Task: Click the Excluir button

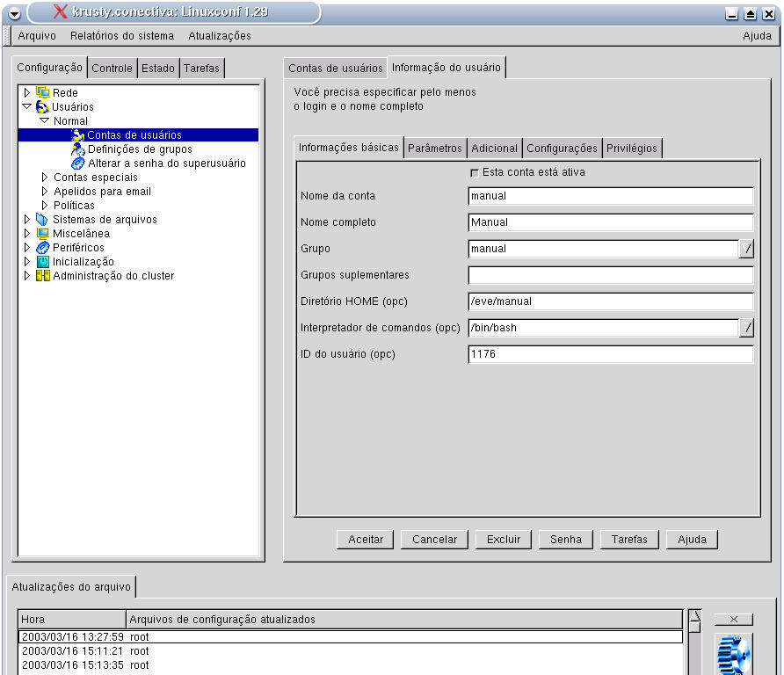Action: point(504,540)
